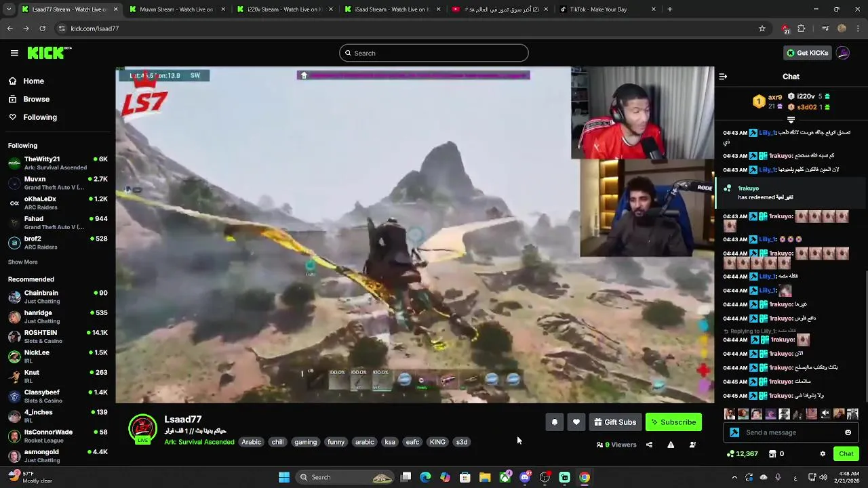Click the gaming tag

(305, 442)
